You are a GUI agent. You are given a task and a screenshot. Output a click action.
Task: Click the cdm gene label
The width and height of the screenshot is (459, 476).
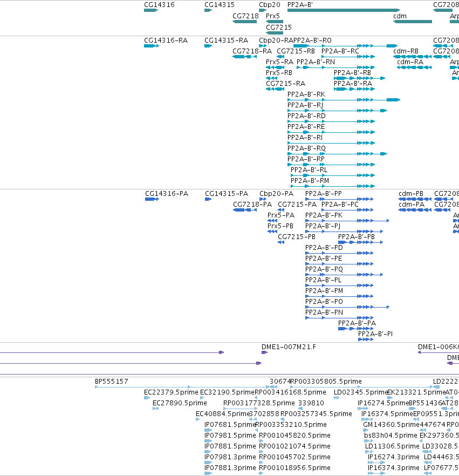coord(400,16)
